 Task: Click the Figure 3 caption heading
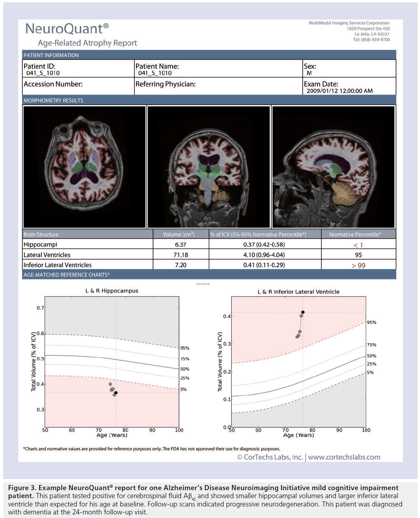(x=203, y=491)
